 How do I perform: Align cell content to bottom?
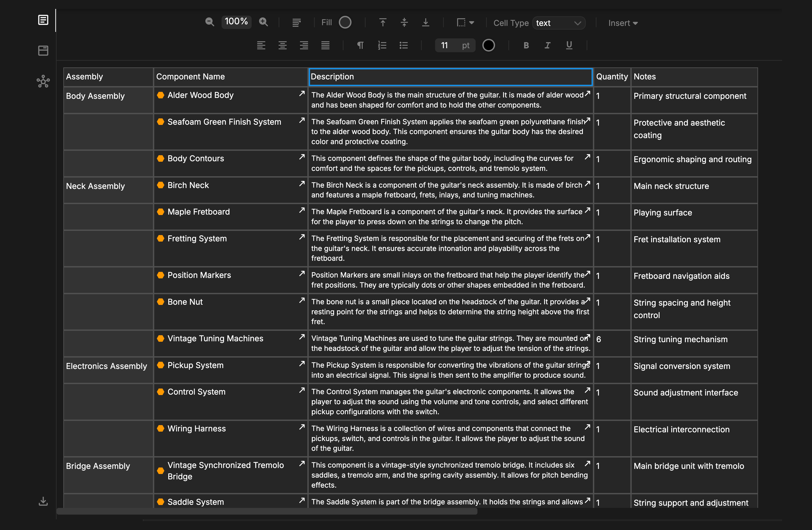pyautogui.click(x=426, y=23)
